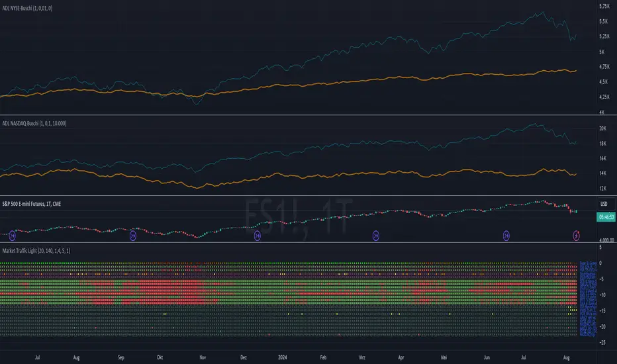Screen dimensions: 617x364
Task: Select the Market Traffic Light indicator legend
Action: click(x=36, y=251)
